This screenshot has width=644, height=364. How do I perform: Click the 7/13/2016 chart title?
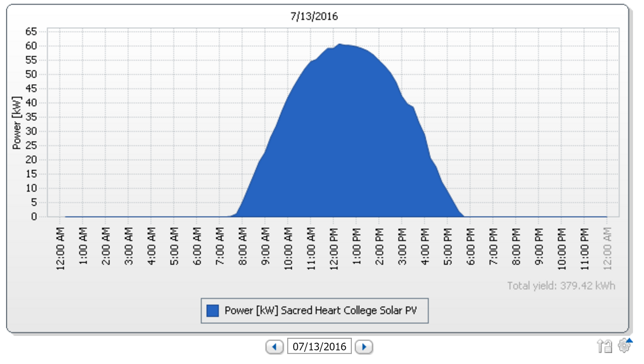(x=314, y=16)
